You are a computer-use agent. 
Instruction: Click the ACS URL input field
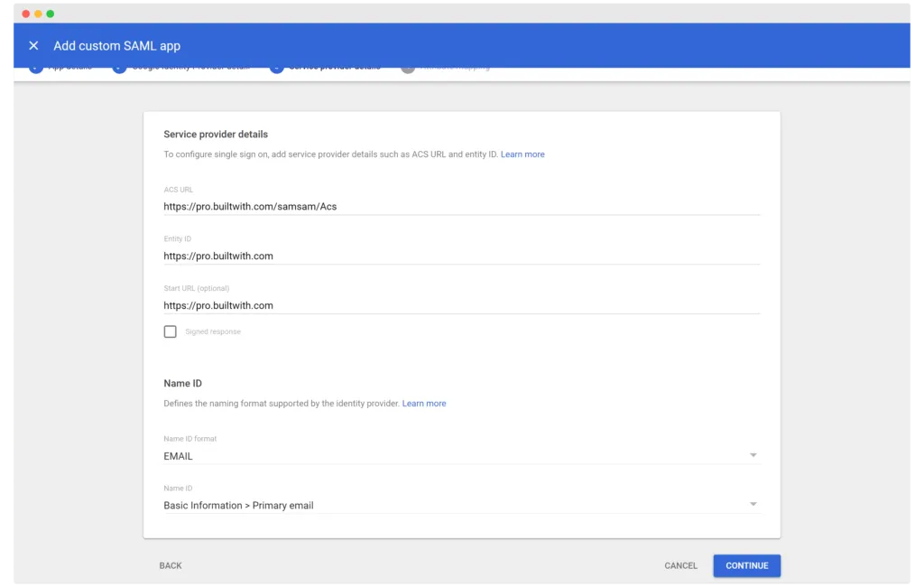tap(461, 207)
